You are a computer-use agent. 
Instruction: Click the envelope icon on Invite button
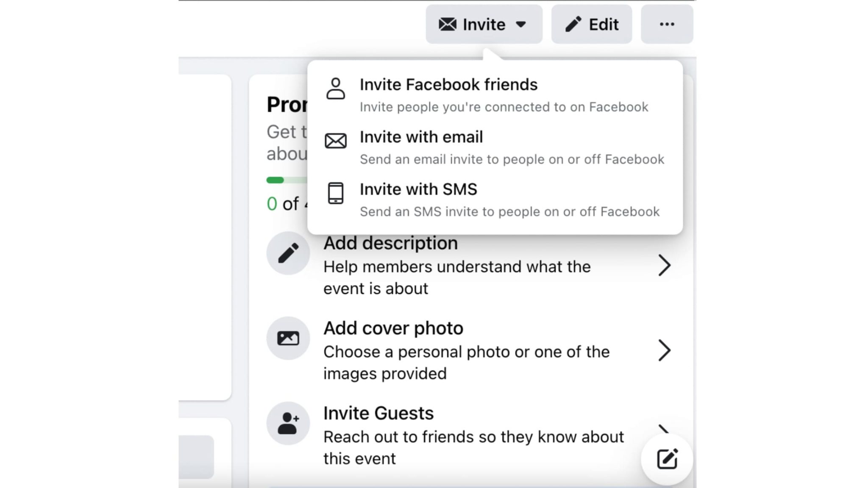[x=448, y=25]
